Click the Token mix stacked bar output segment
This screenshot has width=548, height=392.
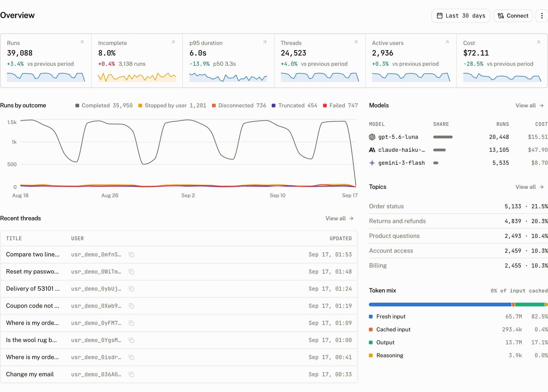pyautogui.click(x=530, y=305)
